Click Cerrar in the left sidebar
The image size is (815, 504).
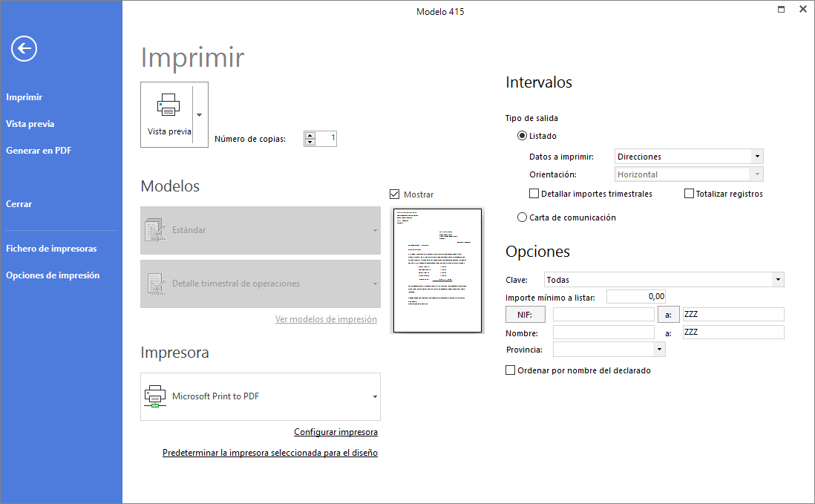[19, 204]
